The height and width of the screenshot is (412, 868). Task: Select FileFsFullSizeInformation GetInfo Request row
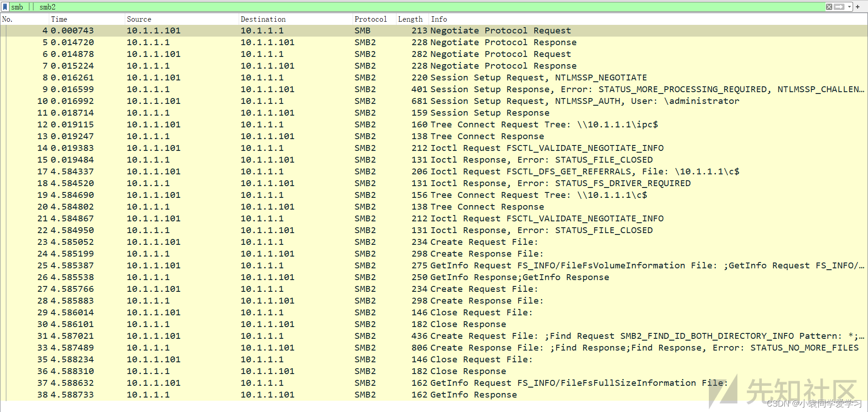click(x=434, y=383)
